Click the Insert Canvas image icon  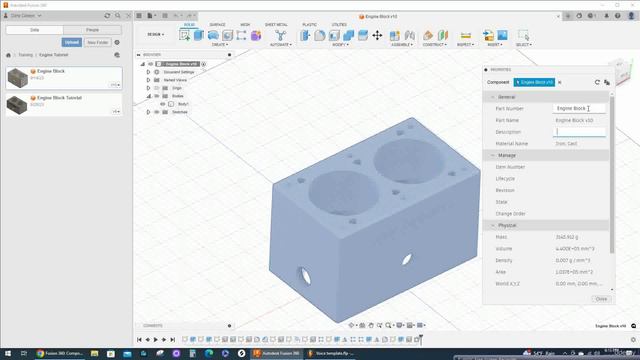pyautogui.click(x=502, y=35)
